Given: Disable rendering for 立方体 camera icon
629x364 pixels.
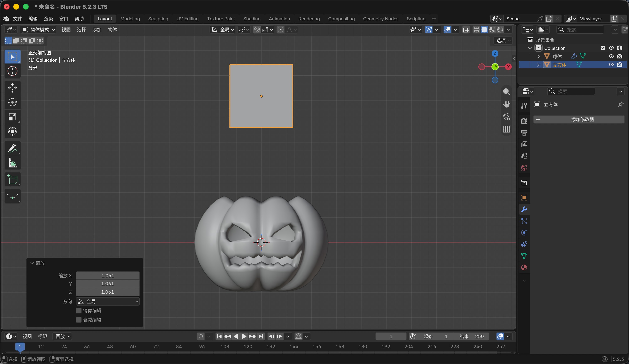Looking at the screenshot, I should pyautogui.click(x=619, y=65).
